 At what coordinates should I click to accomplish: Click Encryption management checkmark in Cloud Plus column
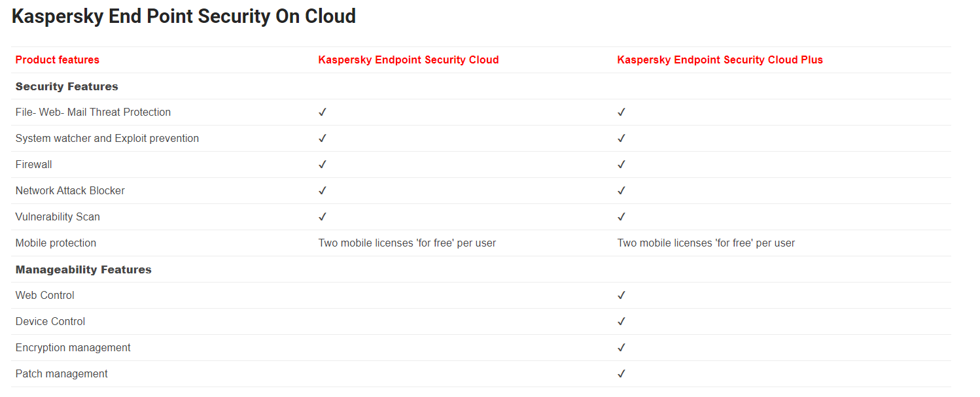621,347
